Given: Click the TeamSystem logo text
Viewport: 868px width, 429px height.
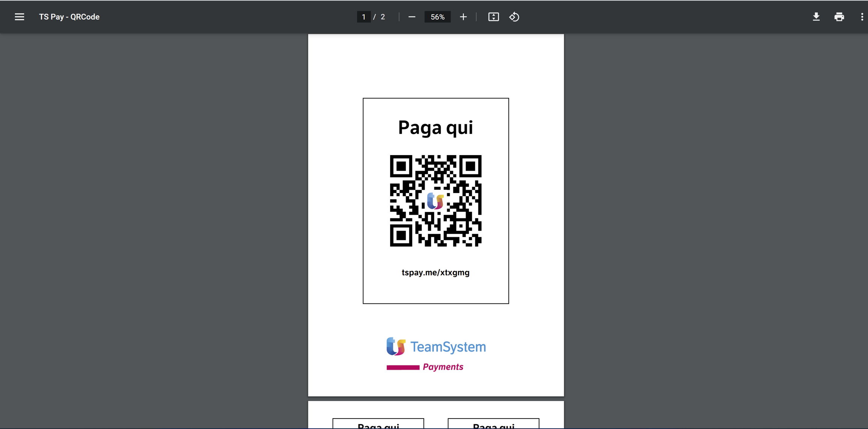Looking at the screenshot, I should pyautogui.click(x=448, y=347).
